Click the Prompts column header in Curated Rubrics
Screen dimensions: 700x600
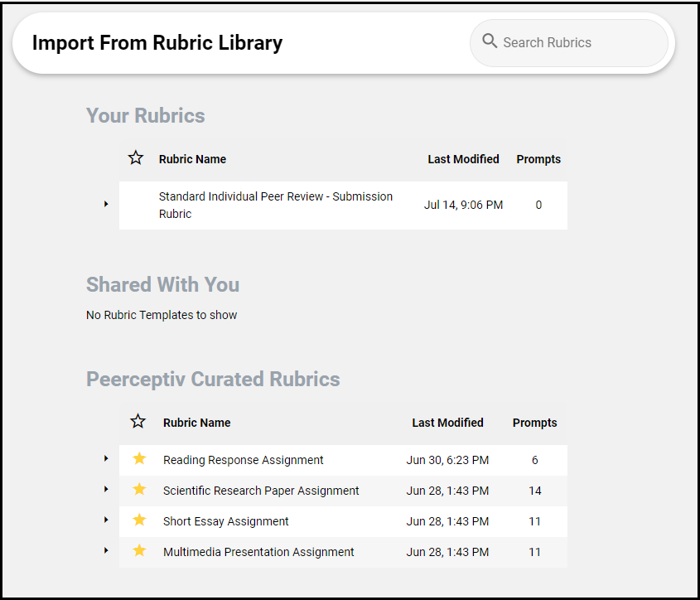pos(534,423)
